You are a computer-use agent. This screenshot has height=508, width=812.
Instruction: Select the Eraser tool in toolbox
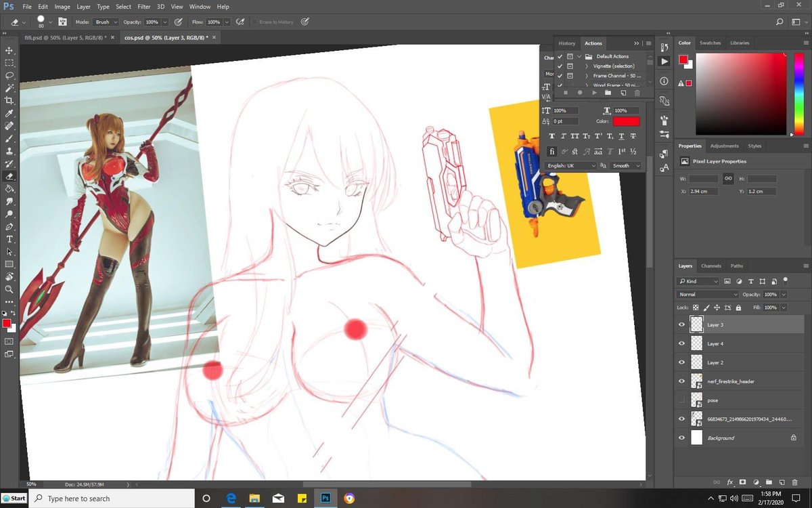click(9, 176)
